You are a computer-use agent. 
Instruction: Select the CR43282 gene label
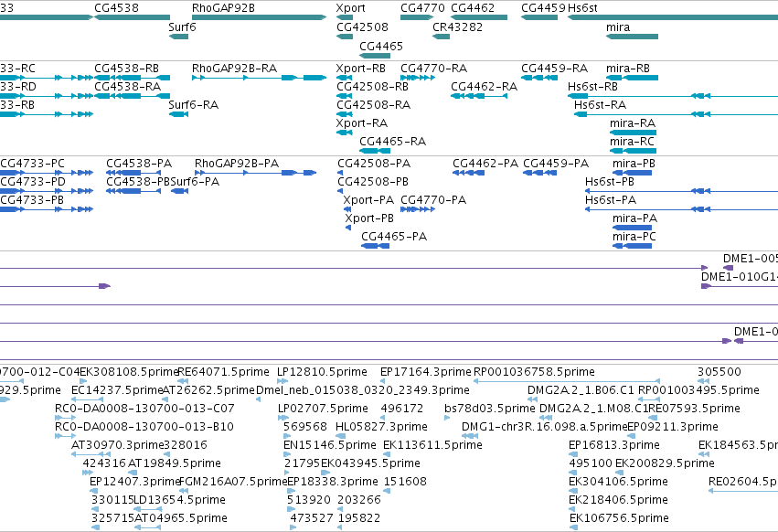coord(457,27)
